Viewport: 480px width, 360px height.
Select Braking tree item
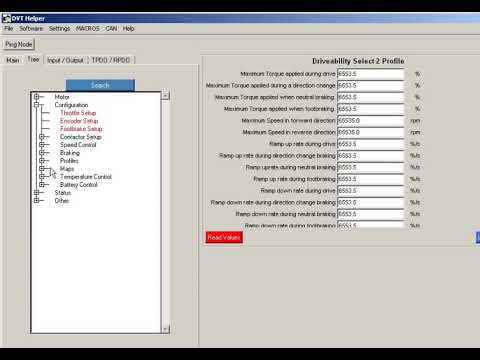pyautogui.click(x=70, y=153)
